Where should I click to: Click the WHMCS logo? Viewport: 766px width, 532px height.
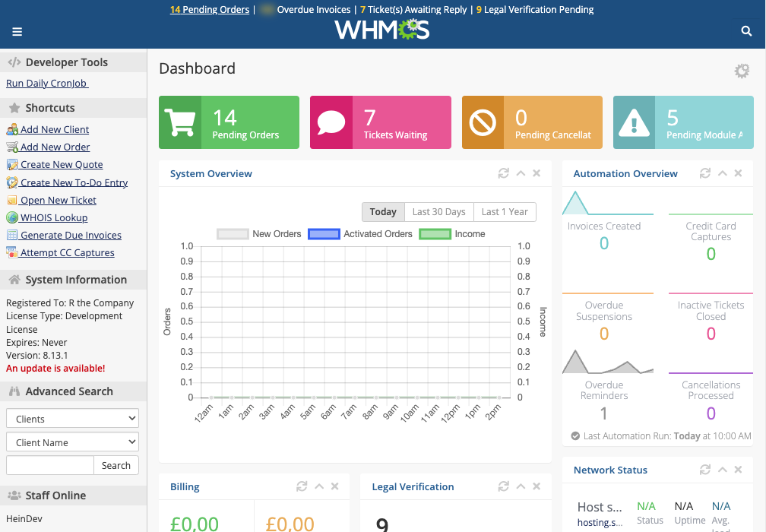382,30
